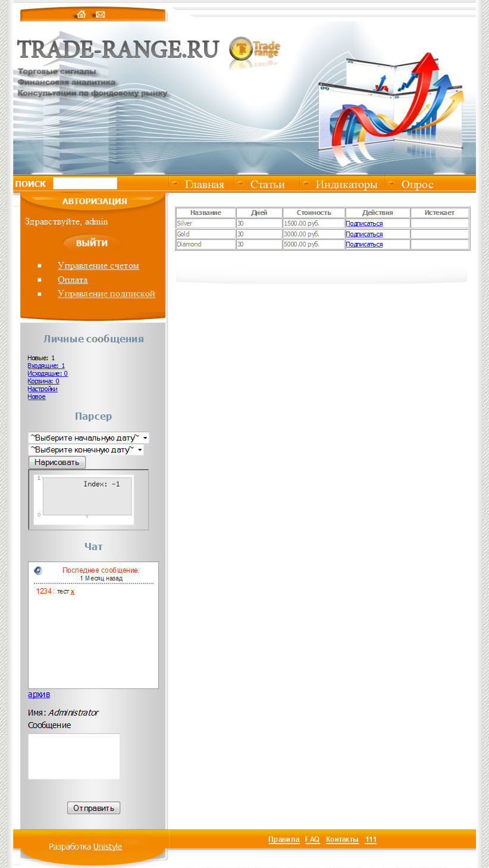Click the refresh globe icon in the chat box
The height and width of the screenshot is (868, 489).
pyautogui.click(x=37, y=570)
